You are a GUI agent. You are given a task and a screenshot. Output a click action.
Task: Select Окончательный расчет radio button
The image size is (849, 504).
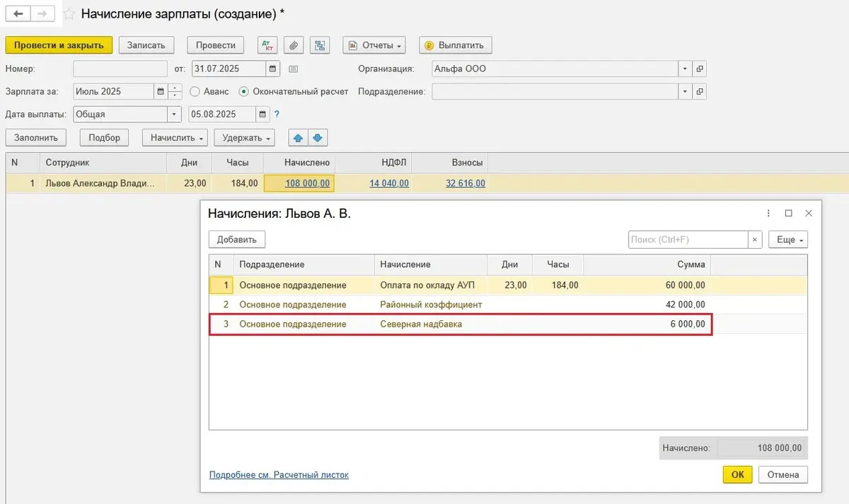click(244, 91)
